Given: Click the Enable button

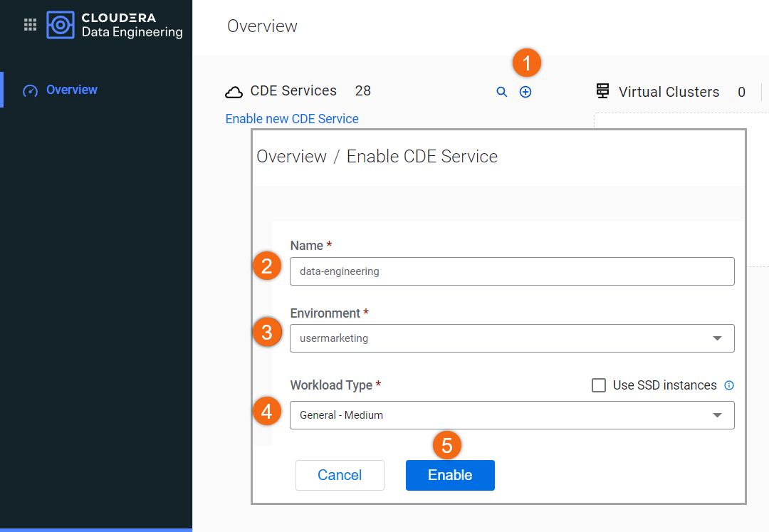Looking at the screenshot, I should pyautogui.click(x=450, y=475).
